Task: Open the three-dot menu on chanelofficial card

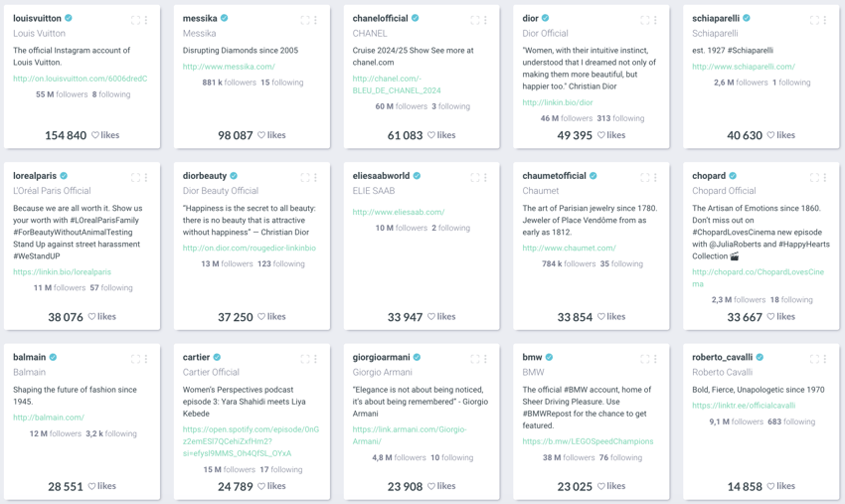Action: pos(485,20)
